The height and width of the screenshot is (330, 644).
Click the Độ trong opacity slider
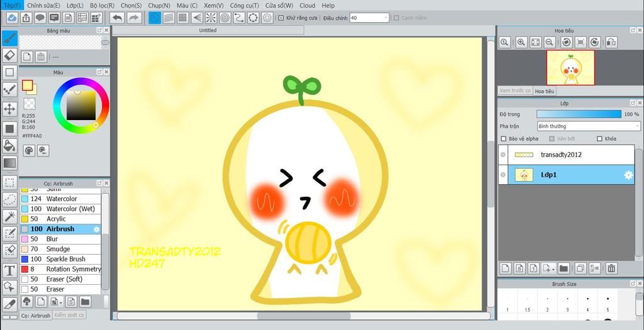tap(579, 114)
